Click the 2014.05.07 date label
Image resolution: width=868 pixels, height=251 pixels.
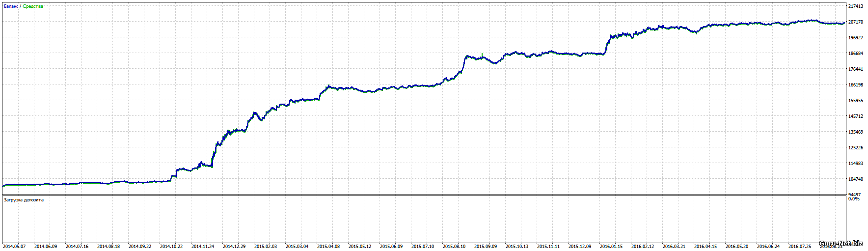[x=14, y=247]
